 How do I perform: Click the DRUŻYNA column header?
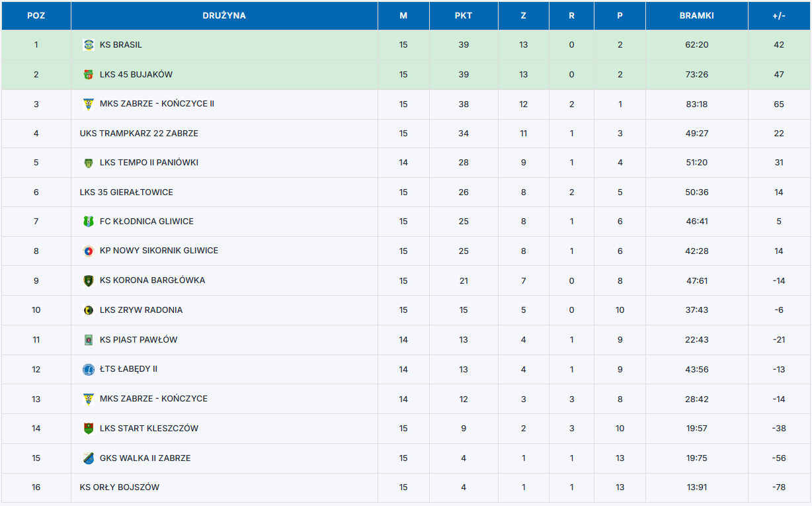click(224, 16)
